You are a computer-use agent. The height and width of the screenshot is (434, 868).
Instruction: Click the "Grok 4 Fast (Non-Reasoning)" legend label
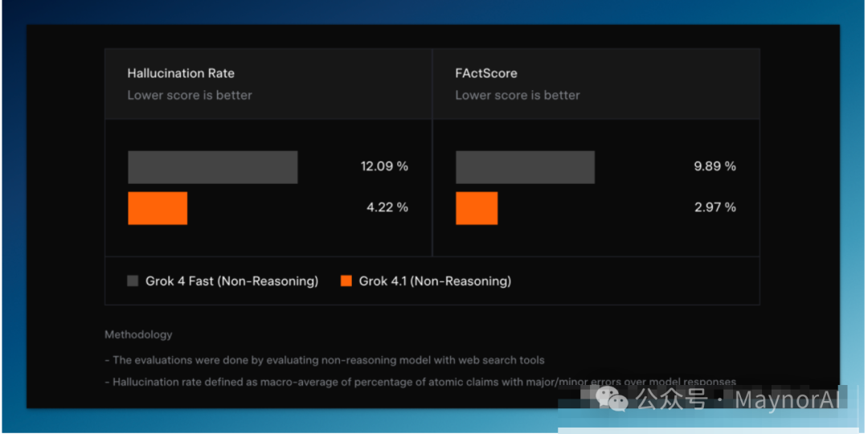click(x=232, y=281)
